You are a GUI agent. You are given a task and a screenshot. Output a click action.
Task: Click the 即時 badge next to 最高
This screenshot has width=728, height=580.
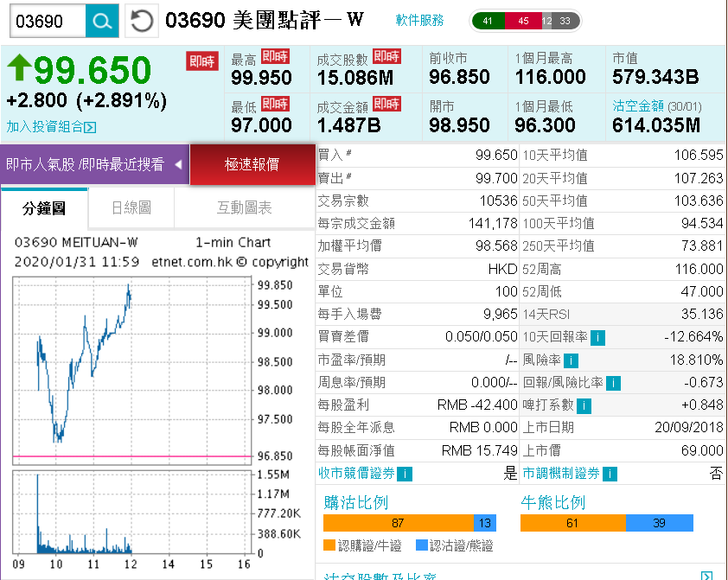pos(275,56)
